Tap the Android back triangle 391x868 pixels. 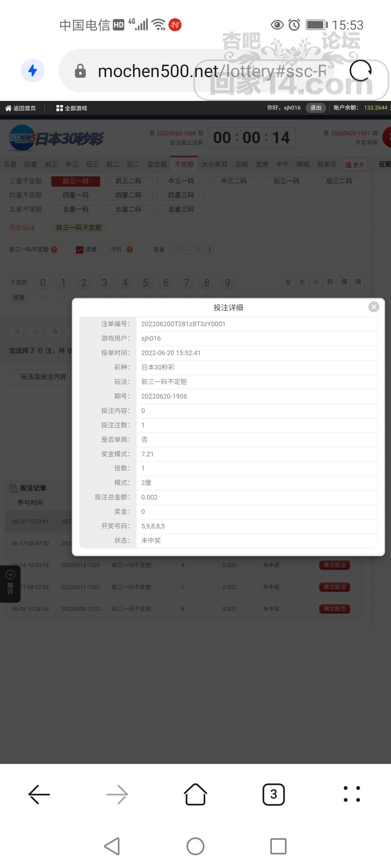[112, 846]
